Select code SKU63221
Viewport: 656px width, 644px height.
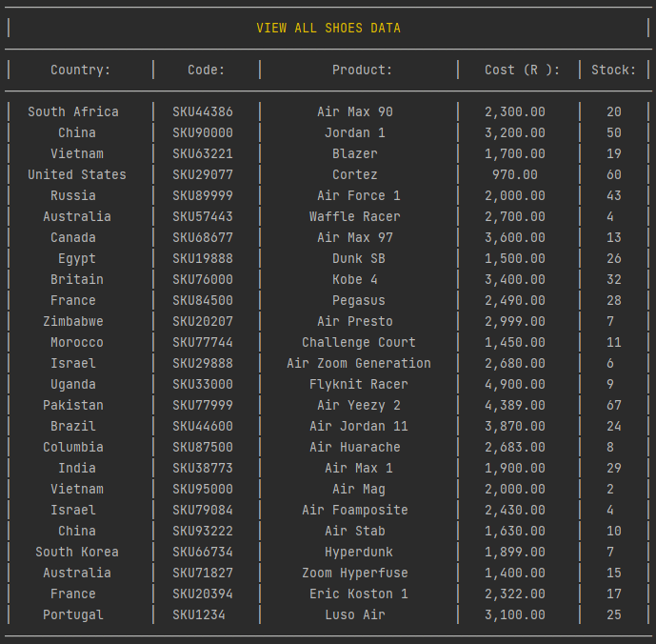(x=203, y=153)
